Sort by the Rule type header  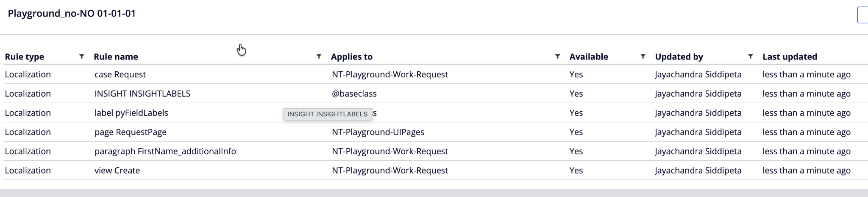25,57
